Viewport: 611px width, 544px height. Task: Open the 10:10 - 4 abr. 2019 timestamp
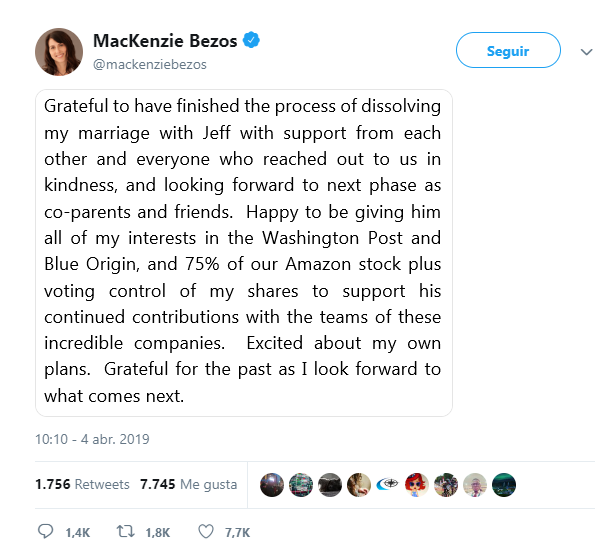pos(91,439)
